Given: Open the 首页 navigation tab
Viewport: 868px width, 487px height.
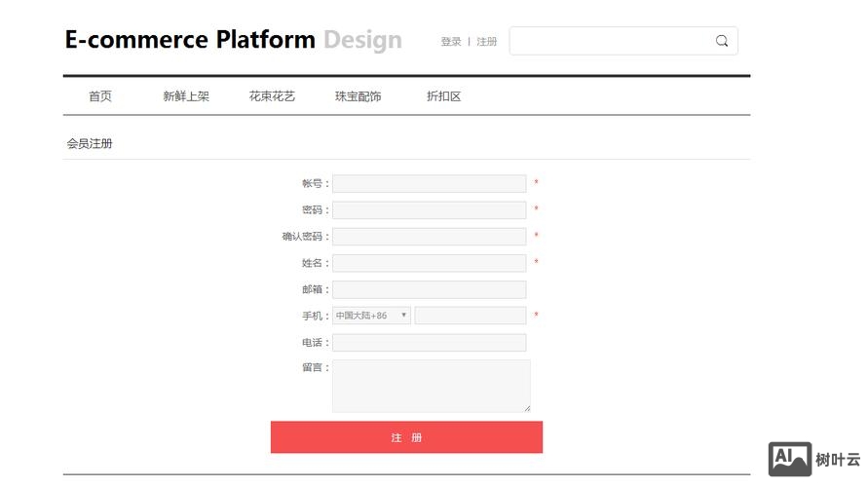Looking at the screenshot, I should click(100, 96).
